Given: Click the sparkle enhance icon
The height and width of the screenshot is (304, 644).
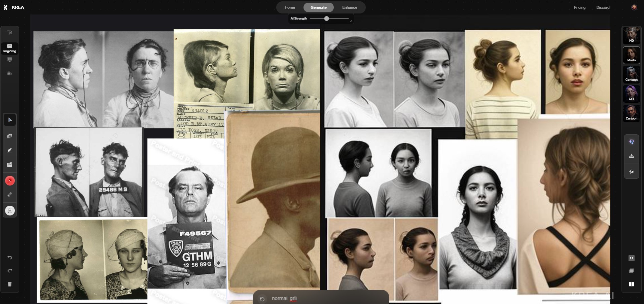Looking at the screenshot, I should pyautogui.click(x=632, y=142).
